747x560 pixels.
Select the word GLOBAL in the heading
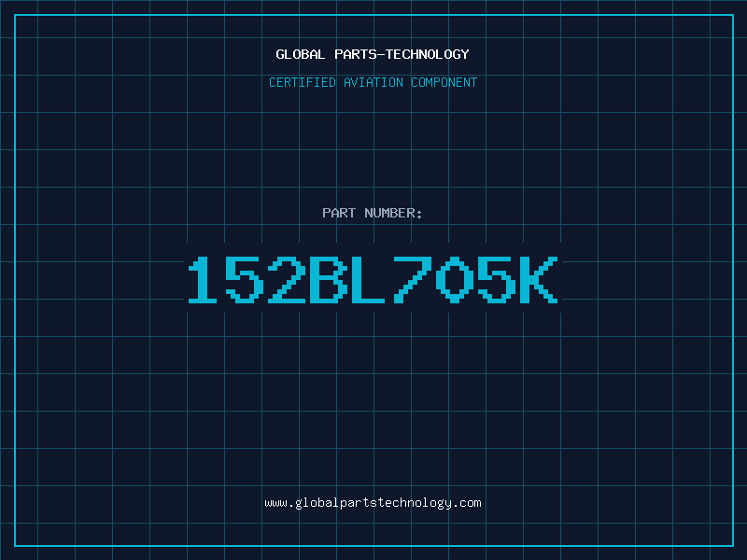click(300, 54)
